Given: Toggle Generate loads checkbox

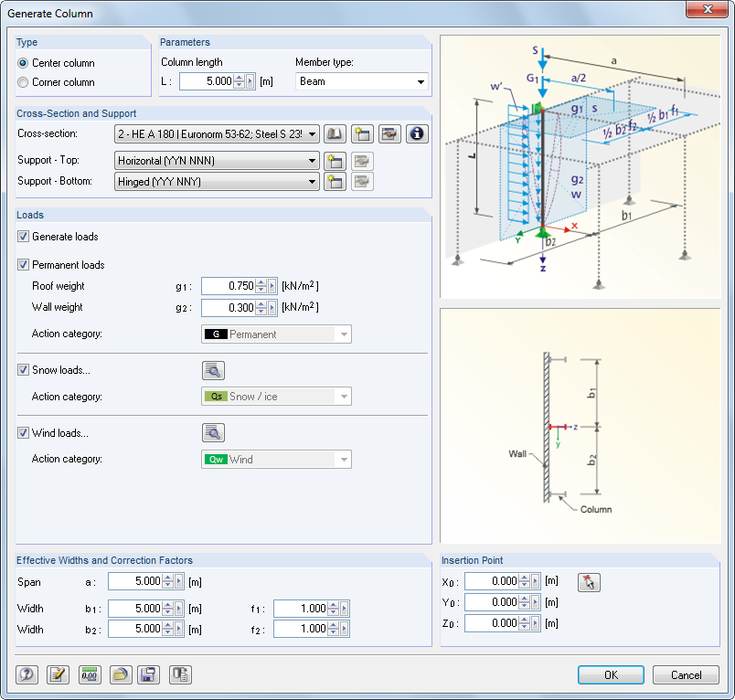Looking at the screenshot, I should point(23,237).
